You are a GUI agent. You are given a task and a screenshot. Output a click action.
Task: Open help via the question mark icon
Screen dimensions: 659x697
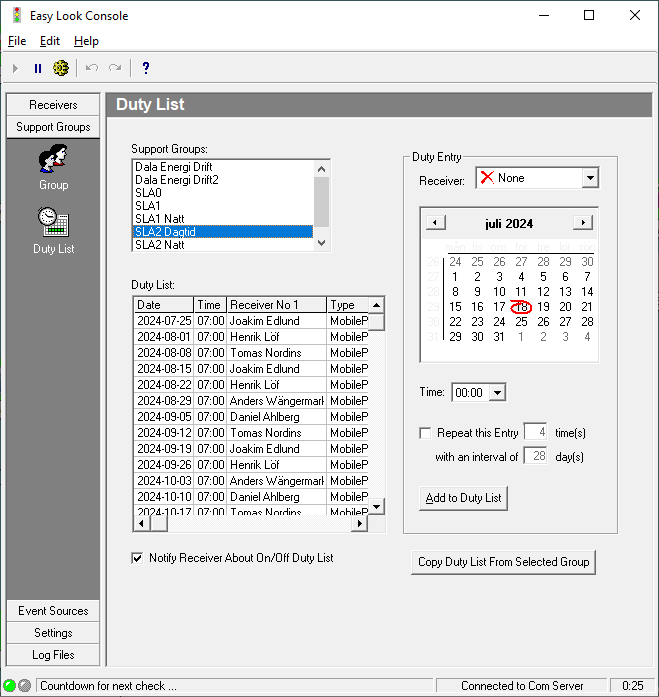(146, 68)
